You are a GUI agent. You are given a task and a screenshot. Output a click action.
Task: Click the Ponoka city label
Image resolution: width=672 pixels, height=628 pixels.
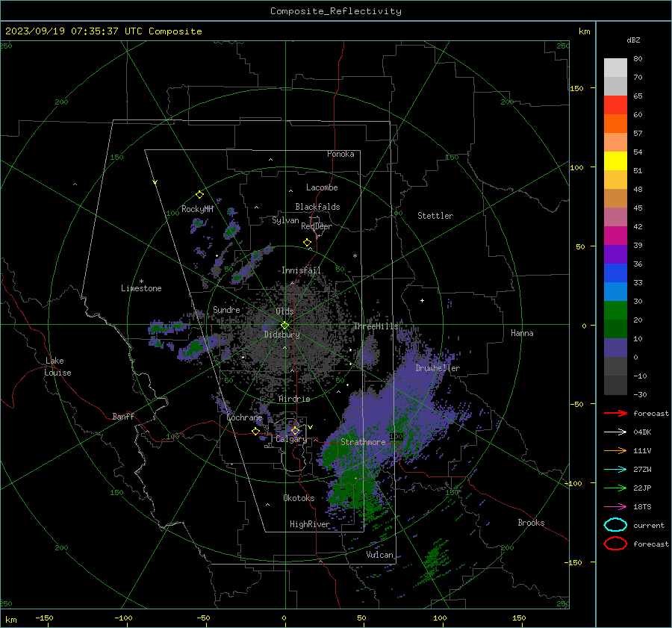[340, 154]
